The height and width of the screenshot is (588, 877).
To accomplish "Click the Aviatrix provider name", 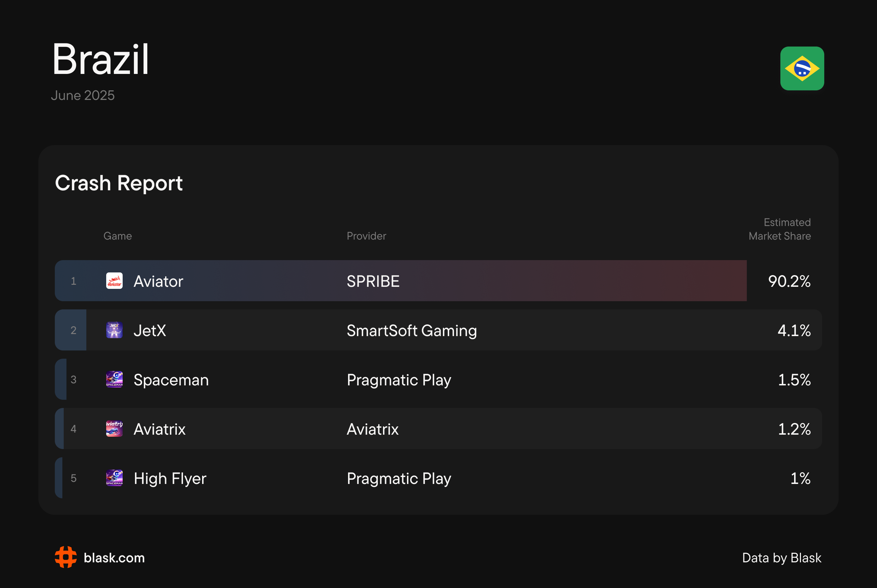I will tap(372, 429).
